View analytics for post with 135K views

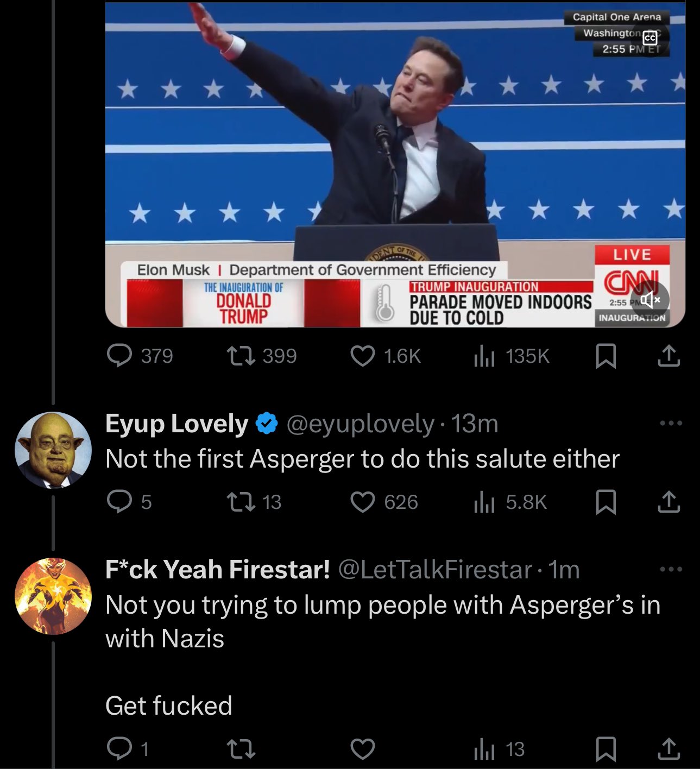click(x=484, y=356)
